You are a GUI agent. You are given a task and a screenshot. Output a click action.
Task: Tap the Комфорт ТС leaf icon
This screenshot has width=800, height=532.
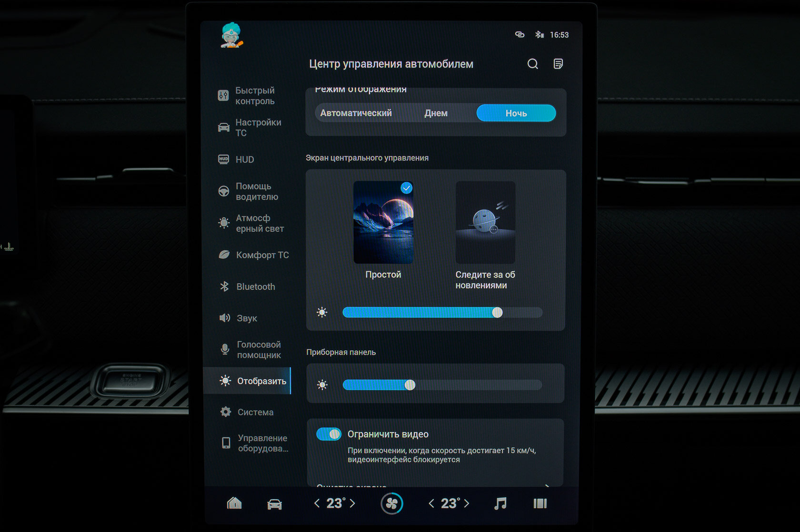[224, 255]
